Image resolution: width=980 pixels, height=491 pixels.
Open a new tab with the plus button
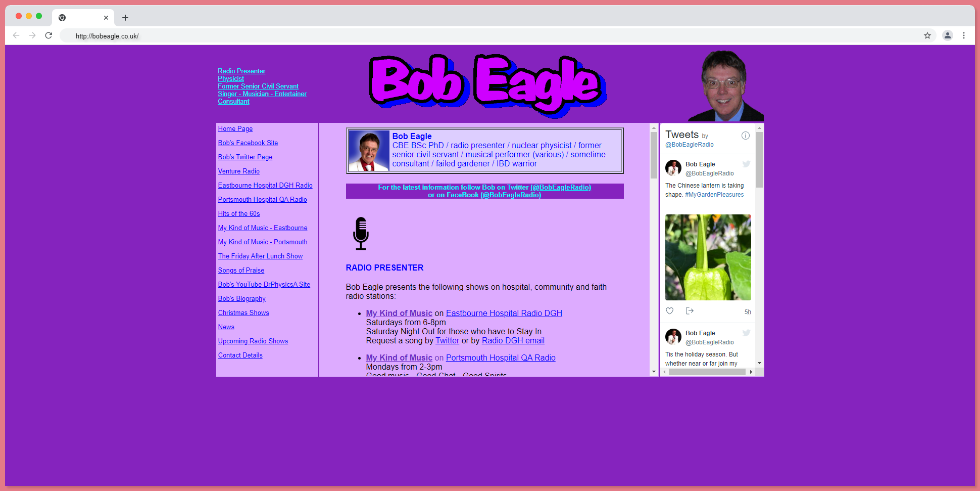tap(125, 17)
